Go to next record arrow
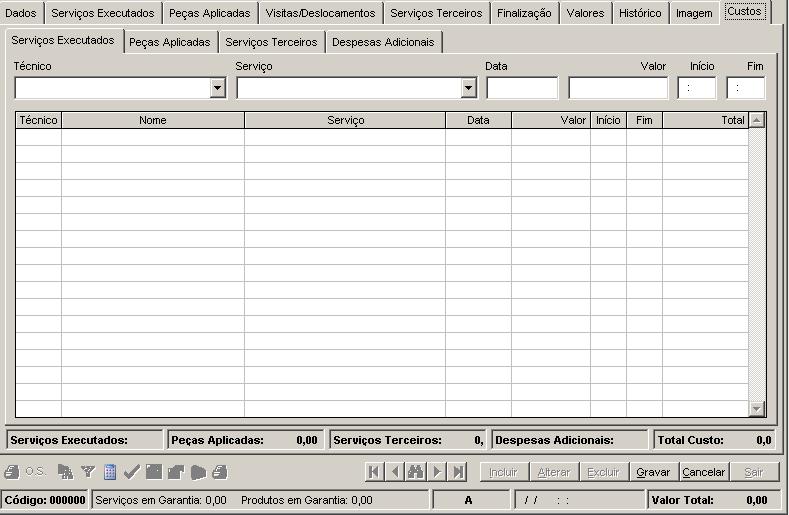Screen dimensions: 789x515 437,472
